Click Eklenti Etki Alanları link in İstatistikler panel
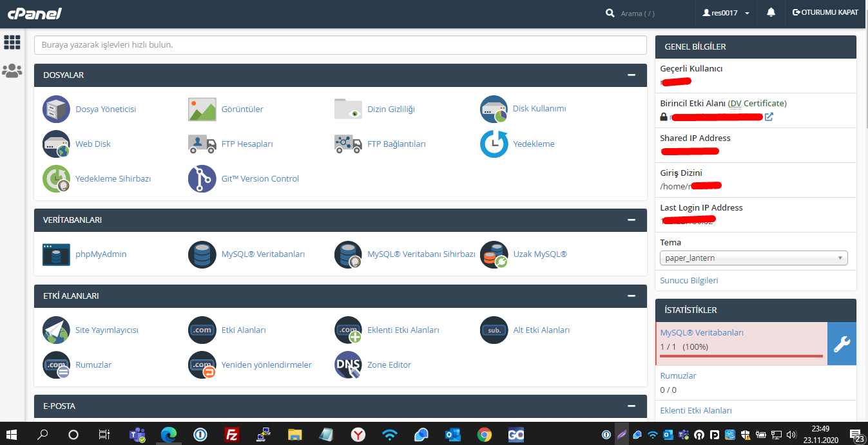Image resolution: width=868 pixels, height=445 pixels. click(x=696, y=410)
